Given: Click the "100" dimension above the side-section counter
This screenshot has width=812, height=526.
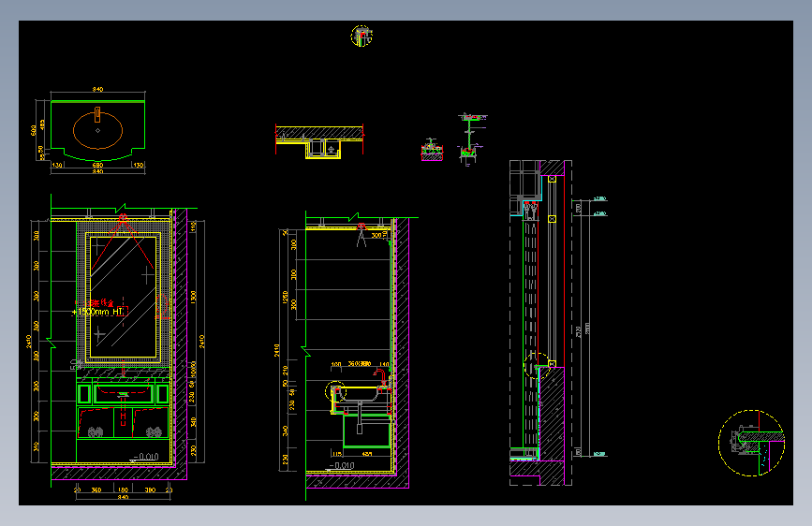Looking at the screenshot, I should point(336,364).
